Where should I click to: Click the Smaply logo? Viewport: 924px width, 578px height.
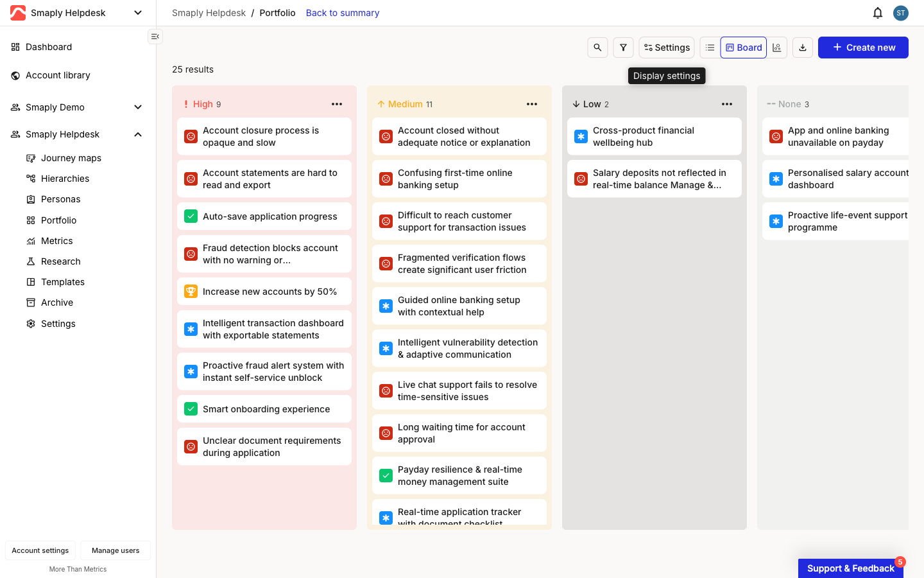click(18, 13)
